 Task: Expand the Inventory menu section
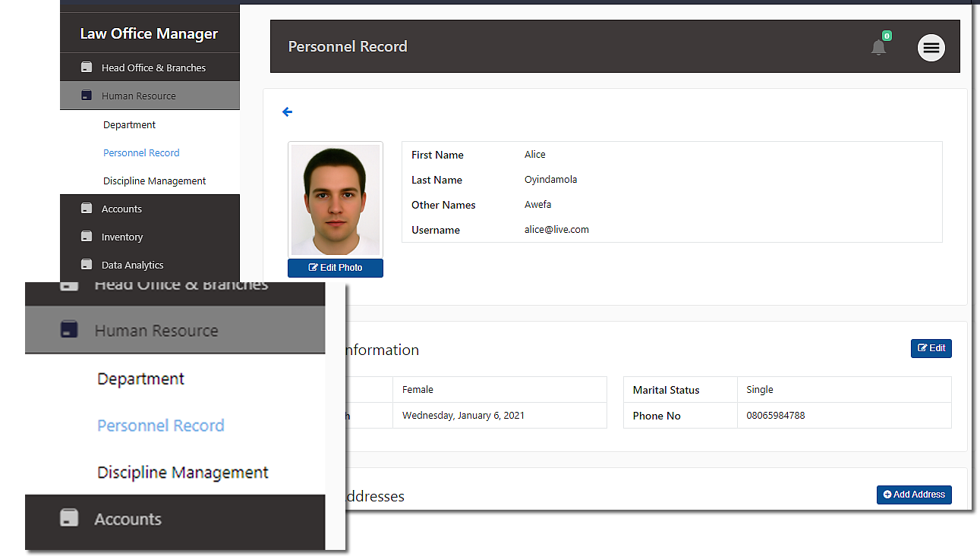tap(122, 237)
